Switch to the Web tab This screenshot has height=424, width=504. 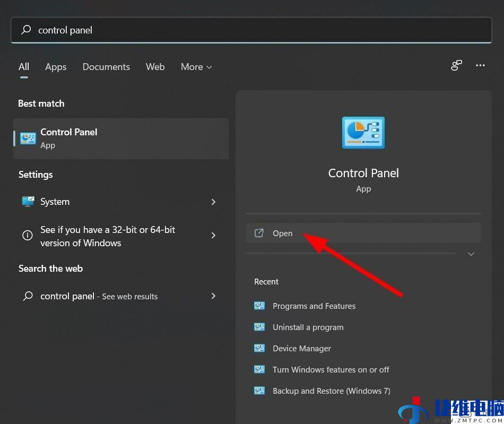click(x=155, y=67)
